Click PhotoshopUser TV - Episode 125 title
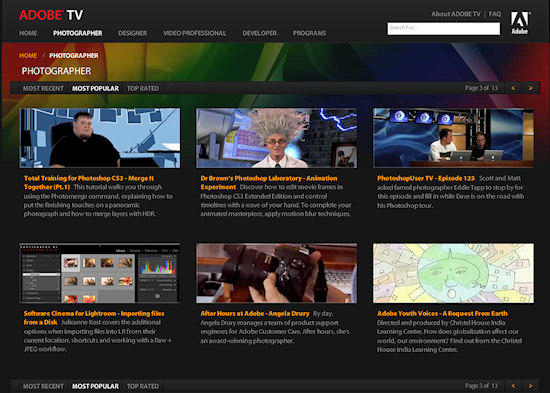 coord(426,178)
